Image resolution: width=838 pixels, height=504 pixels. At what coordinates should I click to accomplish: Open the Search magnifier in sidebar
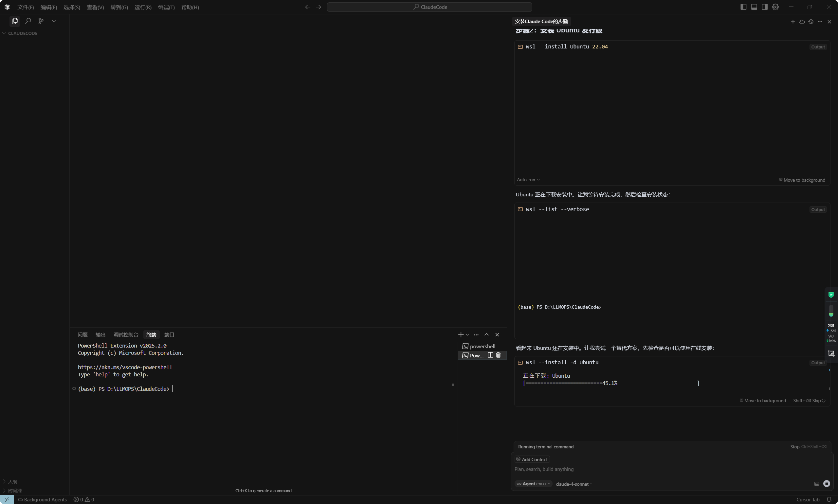(28, 21)
